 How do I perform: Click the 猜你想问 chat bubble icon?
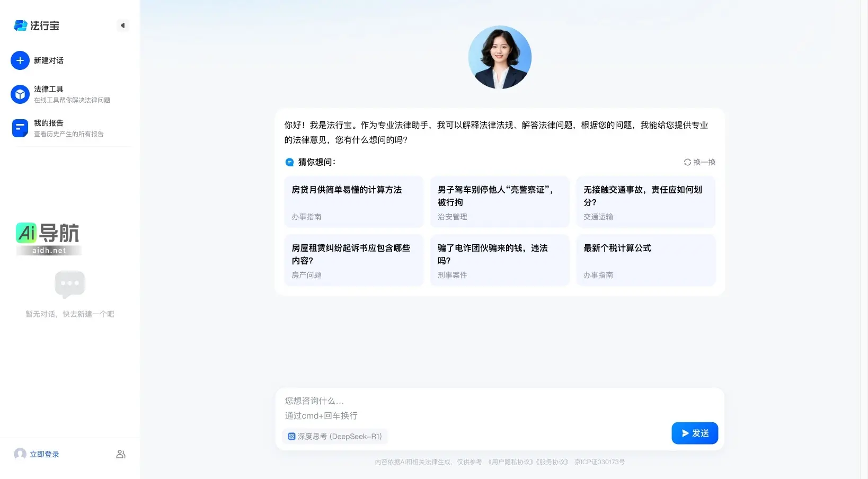tap(289, 162)
